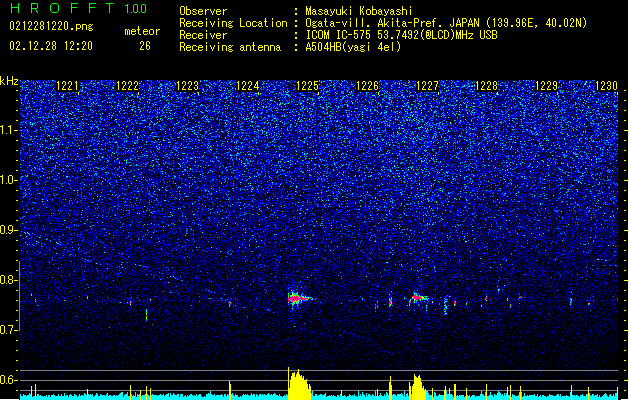629x400 pixels.
Task: Click the large yellow intensity peak below 1225
Action: 299,384
